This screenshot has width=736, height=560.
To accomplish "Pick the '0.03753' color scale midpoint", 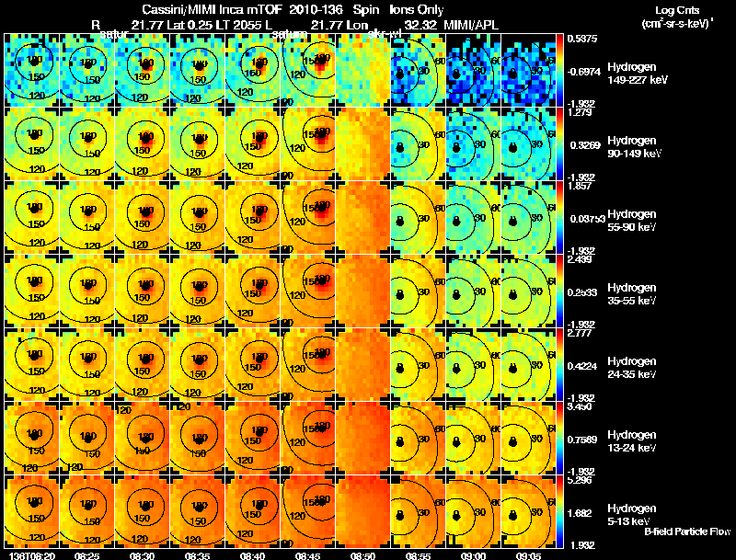I will pyautogui.click(x=586, y=219).
